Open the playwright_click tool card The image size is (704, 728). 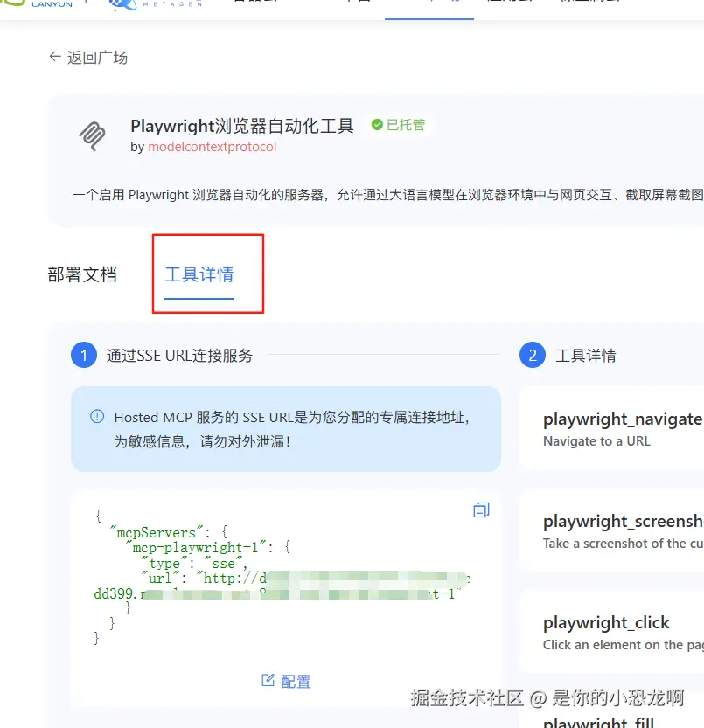(611, 633)
